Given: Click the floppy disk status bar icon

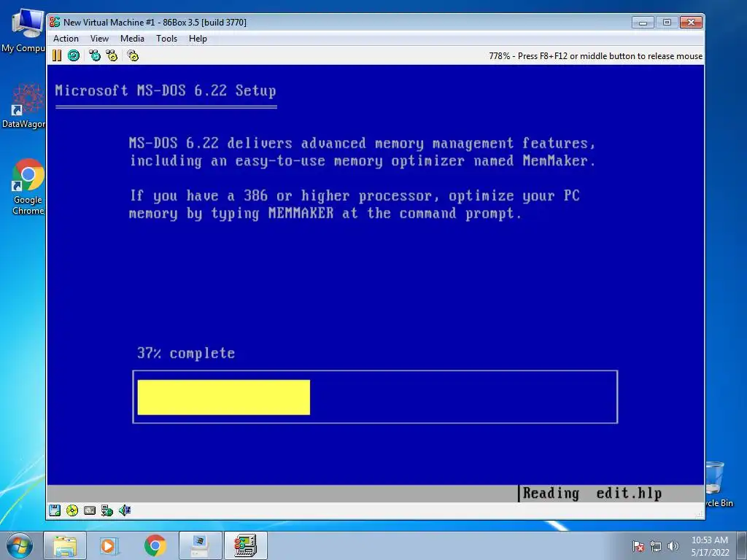Looking at the screenshot, I should (x=55, y=510).
